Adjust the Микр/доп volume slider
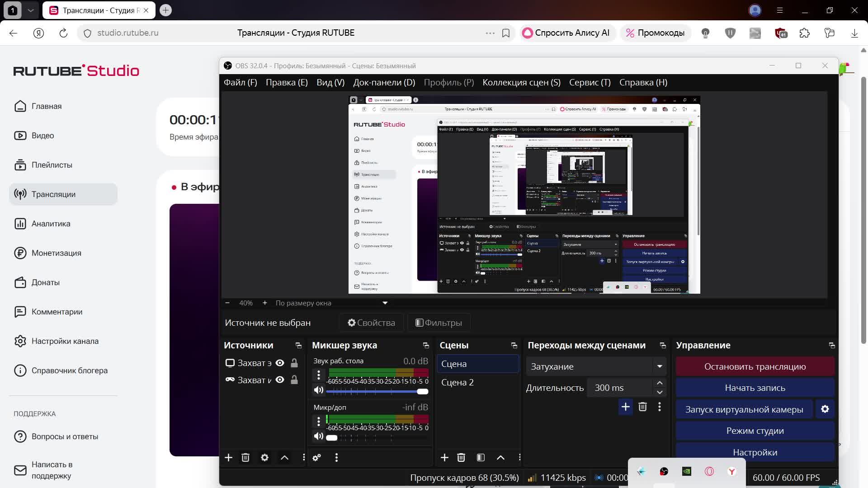The width and height of the screenshot is (868, 488). pyautogui.click(x=332, y=437)
